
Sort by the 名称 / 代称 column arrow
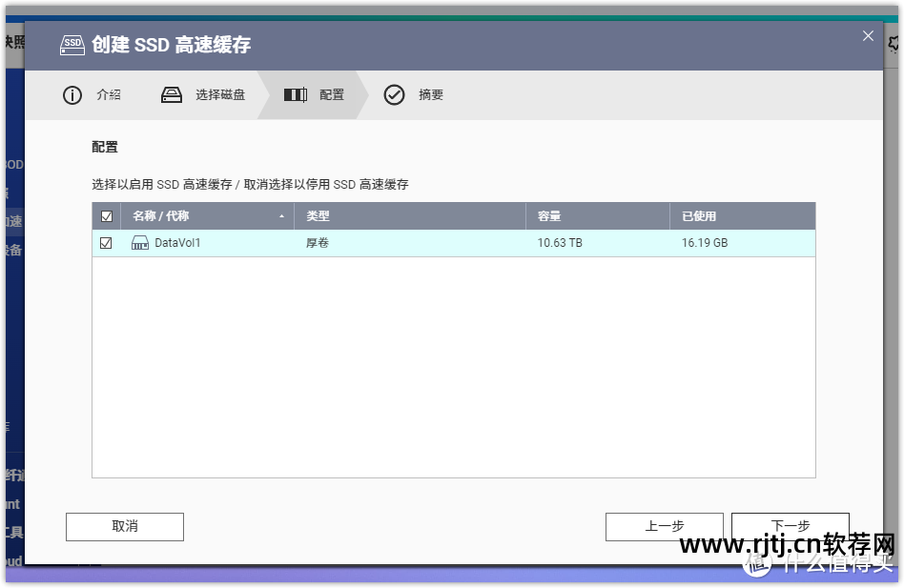point(282,216)
